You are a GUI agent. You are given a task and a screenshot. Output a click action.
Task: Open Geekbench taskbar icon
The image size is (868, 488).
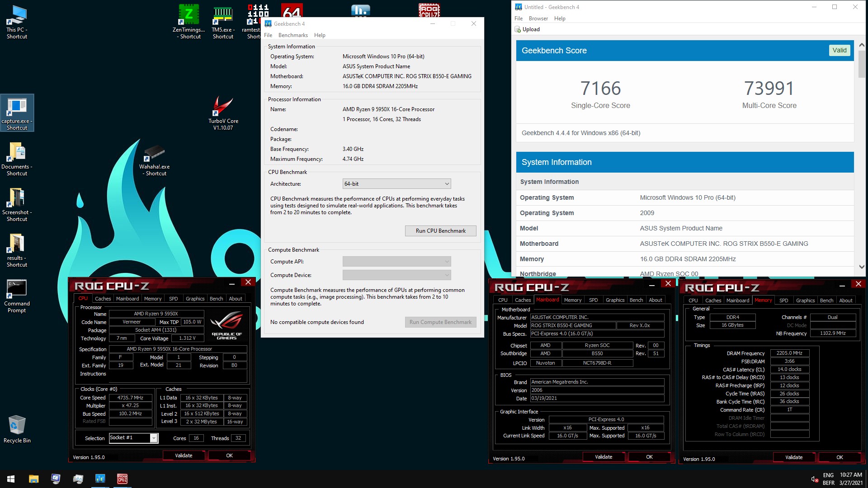(x=100, y=479)
